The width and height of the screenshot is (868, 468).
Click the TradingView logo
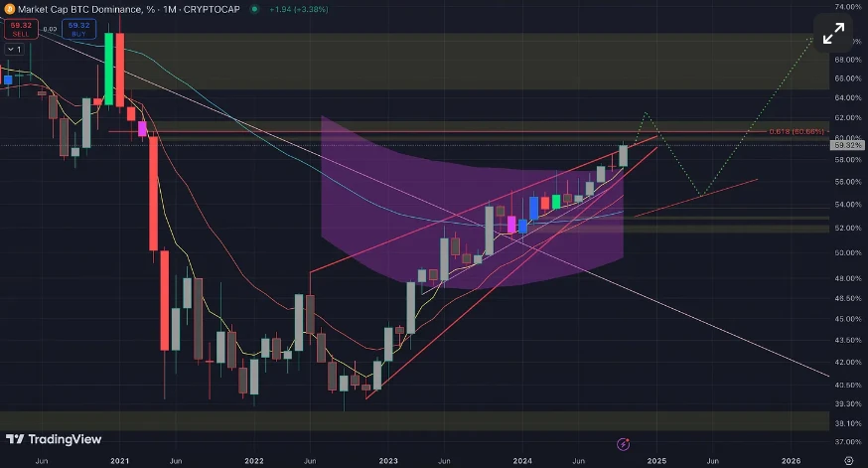(x=54, y=439)
